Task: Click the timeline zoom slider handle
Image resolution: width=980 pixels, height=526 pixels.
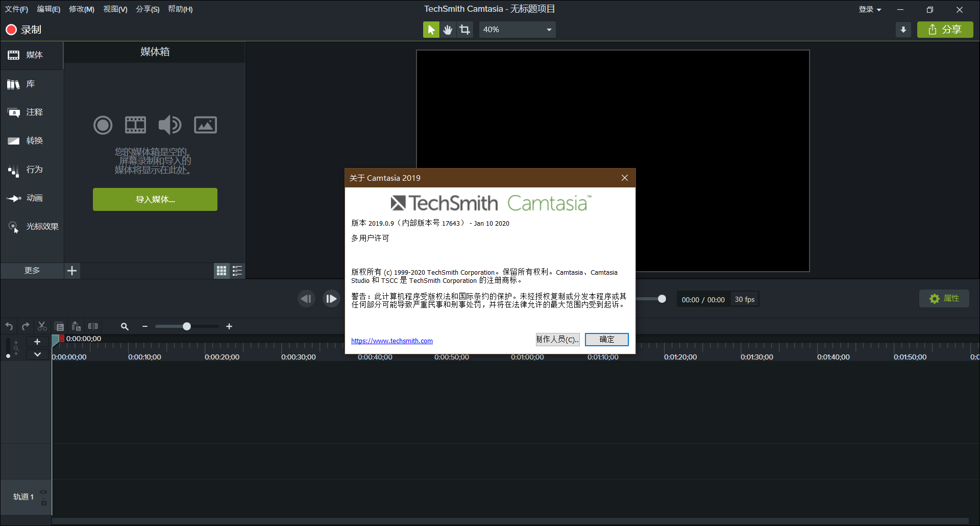Action: click(187, 326)
